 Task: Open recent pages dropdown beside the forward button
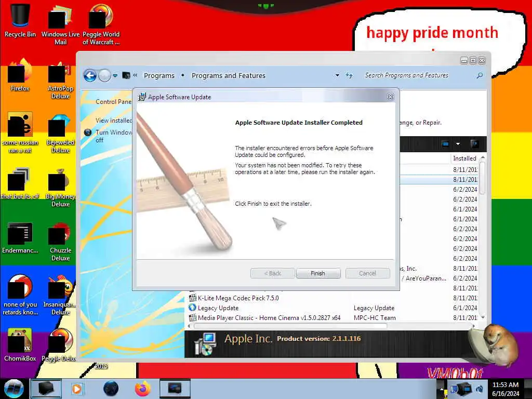115,75
